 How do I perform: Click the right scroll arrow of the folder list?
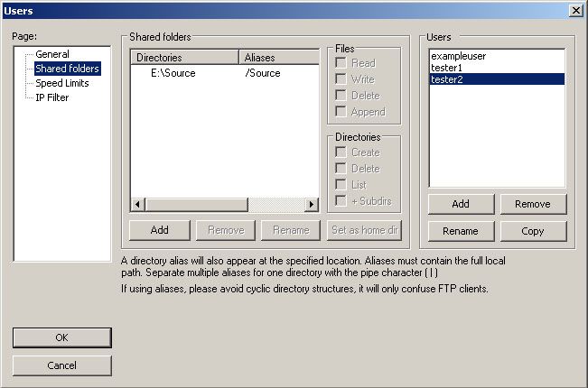tap(312, 205)
